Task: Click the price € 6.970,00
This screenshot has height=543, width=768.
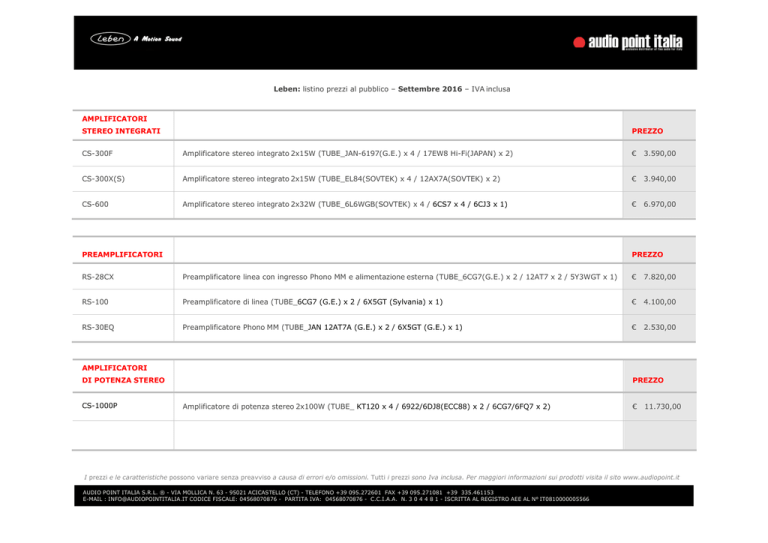Action: 653,204
